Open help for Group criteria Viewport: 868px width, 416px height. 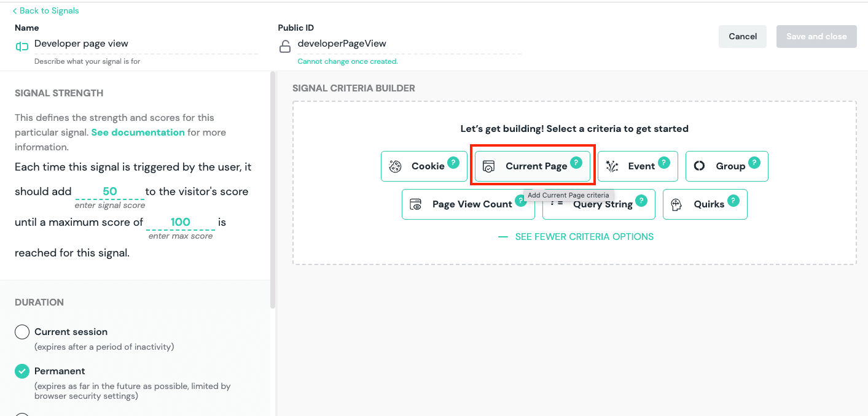click(x=754, y=163)
